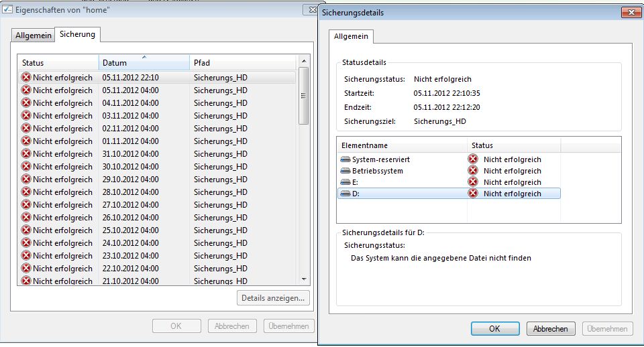Click the error icon for 05.11.2012 22:10 backup
The height and width of the screenshot is (347, 644).
point(26,78)
